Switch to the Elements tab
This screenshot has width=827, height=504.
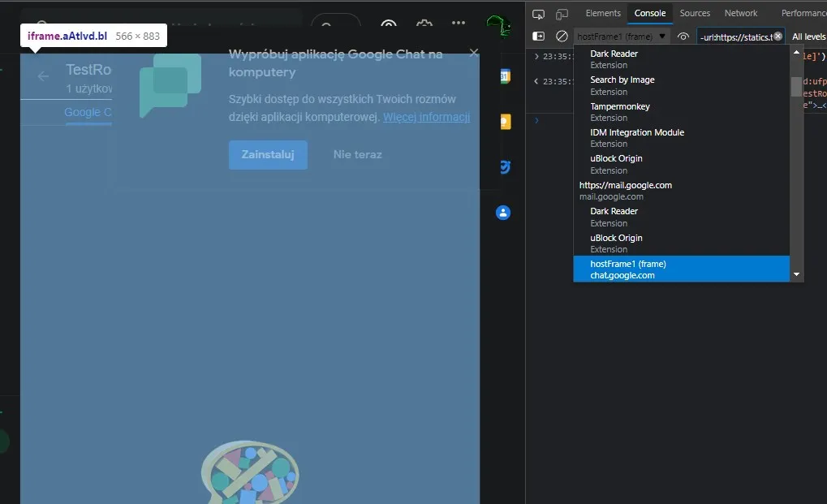pos(603,13)
